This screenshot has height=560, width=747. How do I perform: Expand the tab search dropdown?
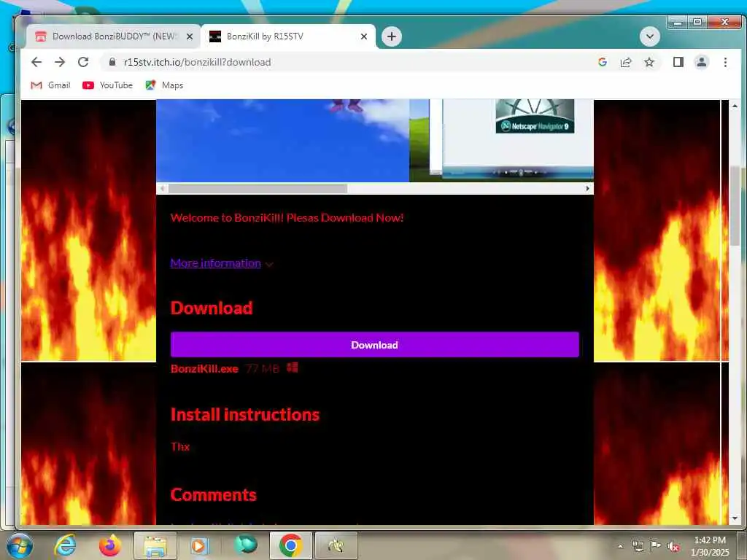coord(649,36)
